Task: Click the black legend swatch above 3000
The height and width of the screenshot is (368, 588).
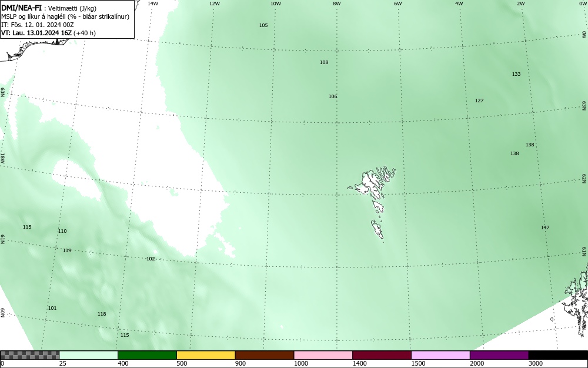Action: pos(558,355)
